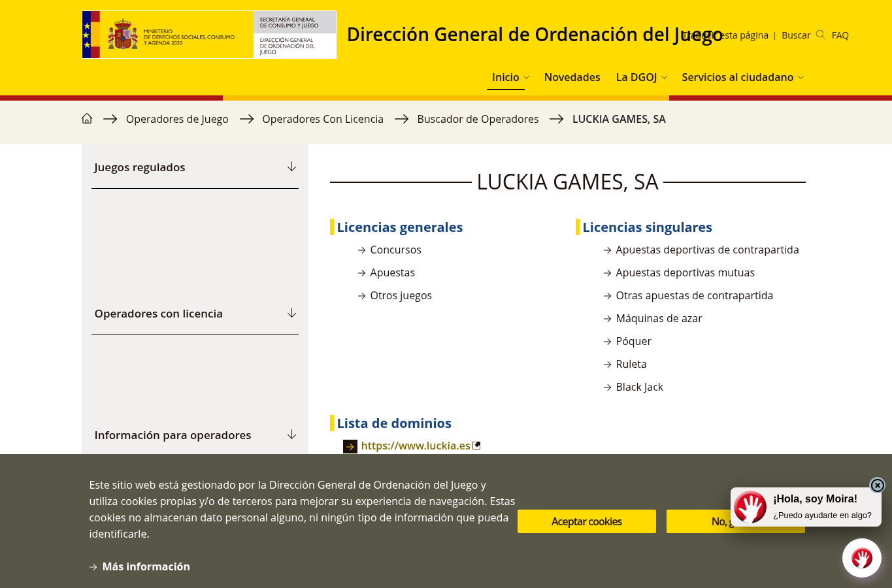
Task: Select Concursos general license
Action: pyautogui.click(x=395, y=250)
